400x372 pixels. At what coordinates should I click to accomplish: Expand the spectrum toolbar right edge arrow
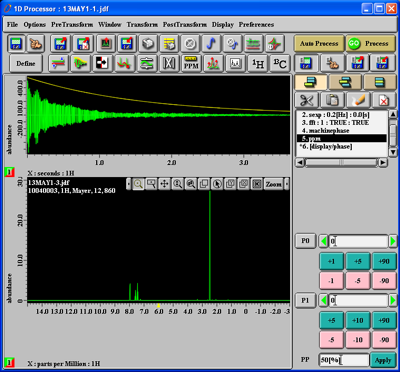[x=287, y=184]
